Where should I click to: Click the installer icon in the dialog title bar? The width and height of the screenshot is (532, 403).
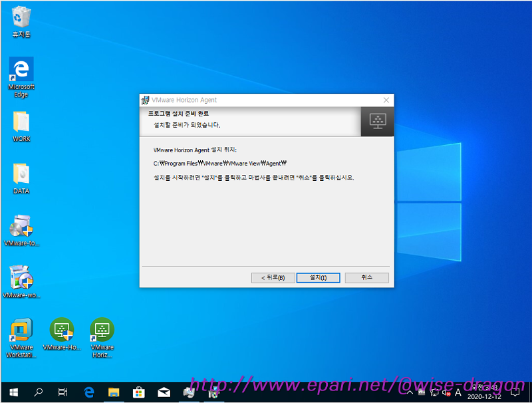(x=146, y=100)
